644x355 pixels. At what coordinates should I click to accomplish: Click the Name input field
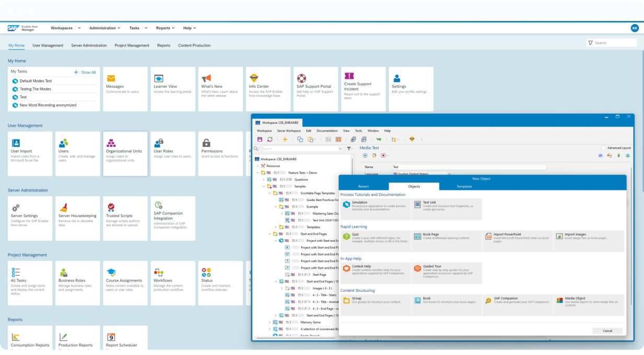469,167
